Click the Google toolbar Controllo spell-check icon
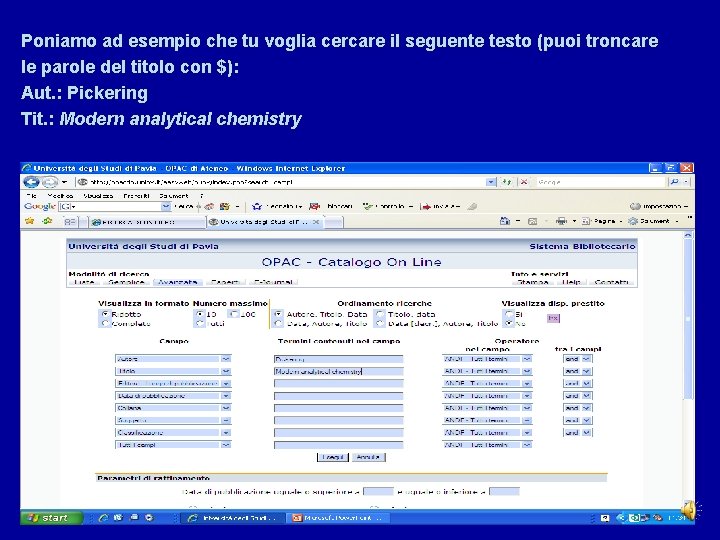This screenshot has width=720, height=540. click(x=367, y=207)
